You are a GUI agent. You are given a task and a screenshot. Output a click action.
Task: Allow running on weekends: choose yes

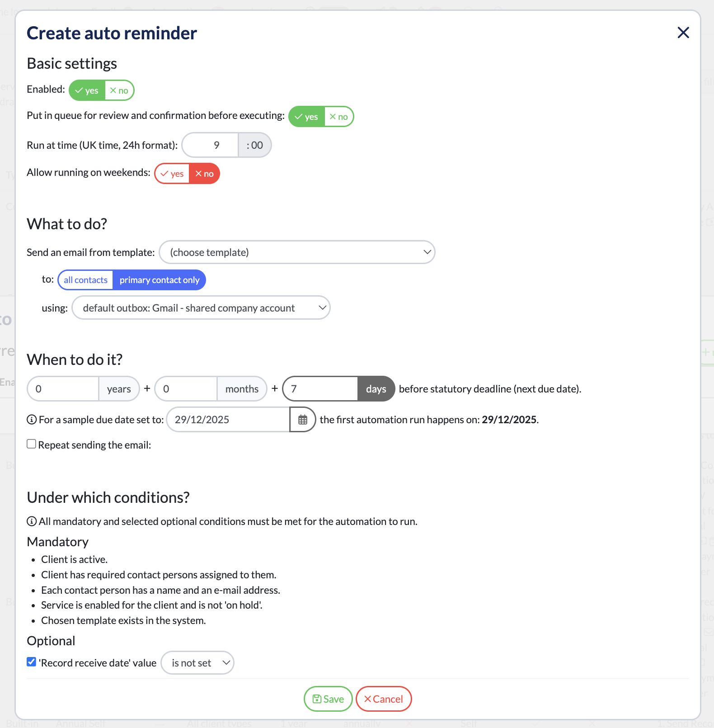pyautogui.click(x=172, y=174)
